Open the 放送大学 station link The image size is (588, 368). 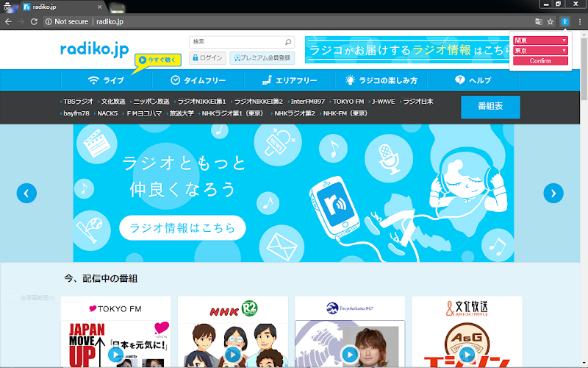pyautogui.click(x=182, y=113)
